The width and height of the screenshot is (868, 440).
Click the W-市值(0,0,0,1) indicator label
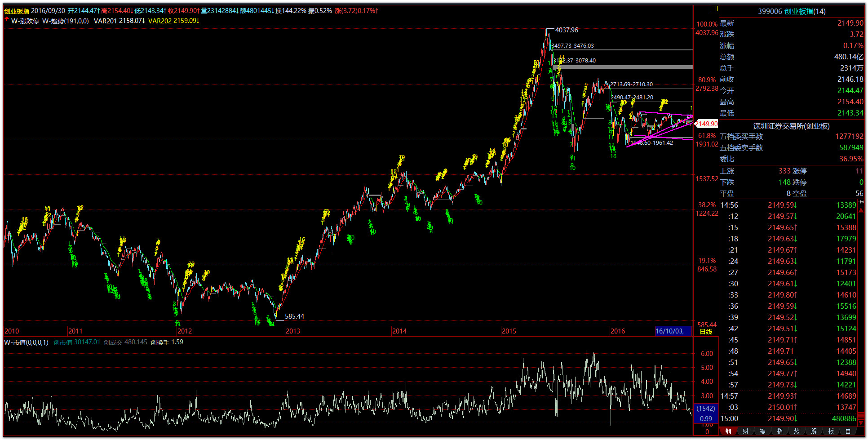26,342
